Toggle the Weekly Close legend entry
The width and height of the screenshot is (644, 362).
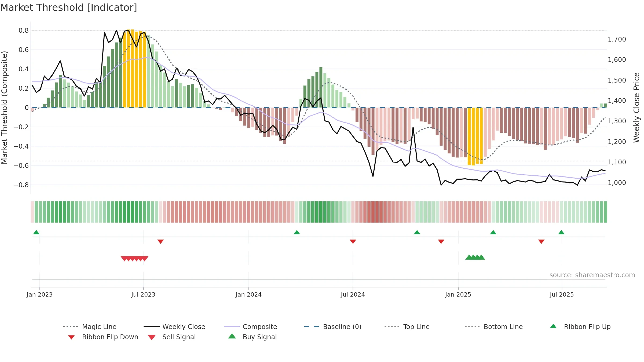[x=174, y=327]
